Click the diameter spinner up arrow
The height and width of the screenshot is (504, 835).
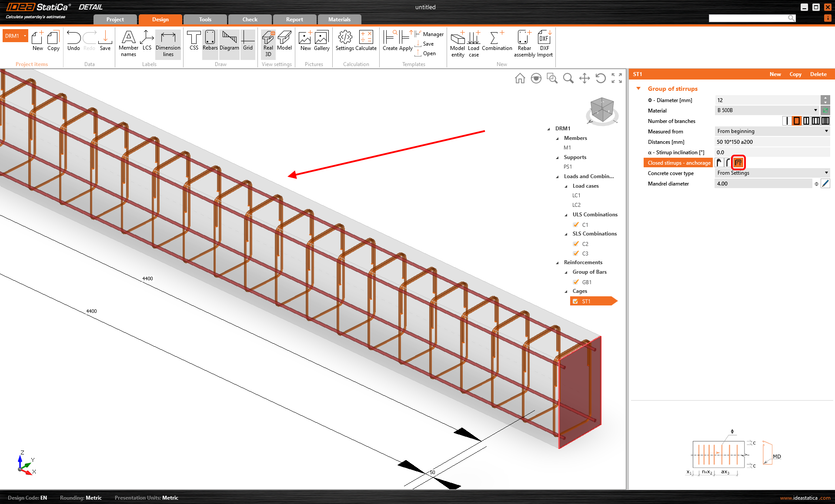825,98
